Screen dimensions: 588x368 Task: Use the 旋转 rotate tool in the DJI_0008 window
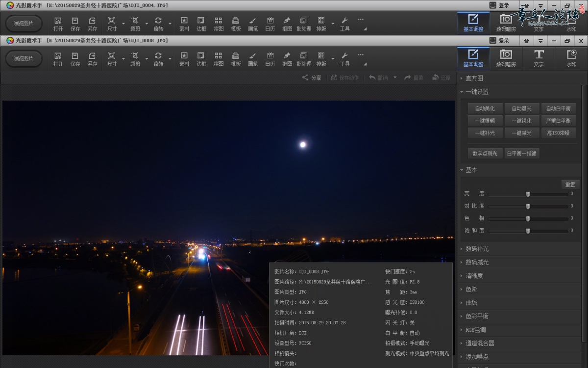(x=158, y=59)
